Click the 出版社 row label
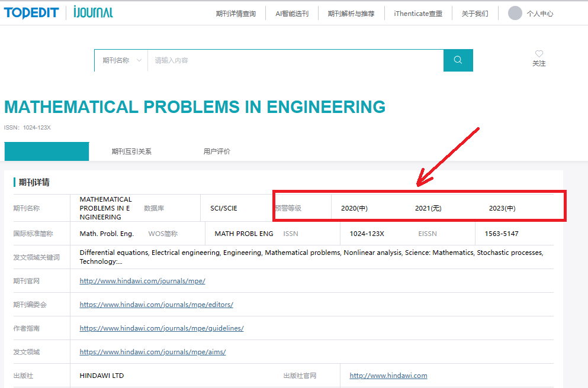 (23, 375)
